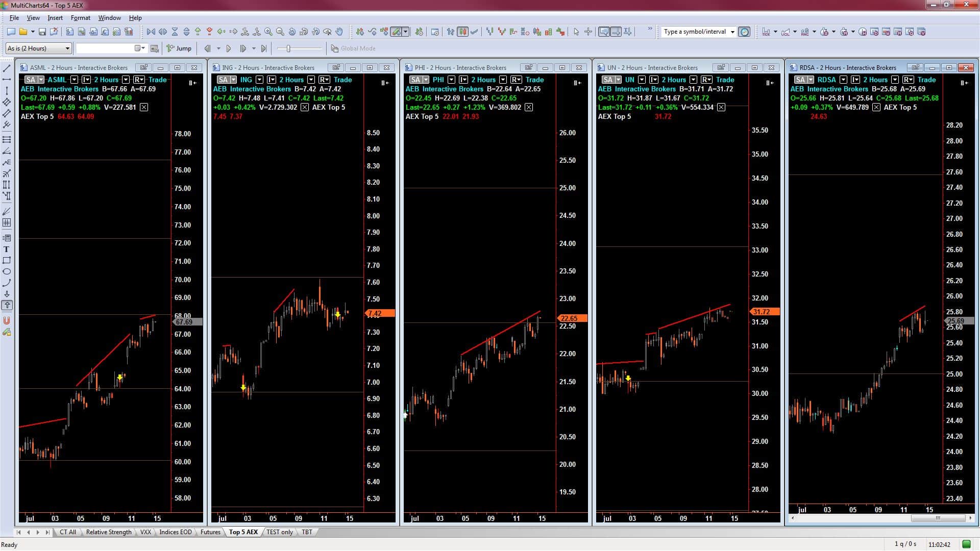Expand the 'Type a symbol/interval' dropdown

[x=732, y=32]
